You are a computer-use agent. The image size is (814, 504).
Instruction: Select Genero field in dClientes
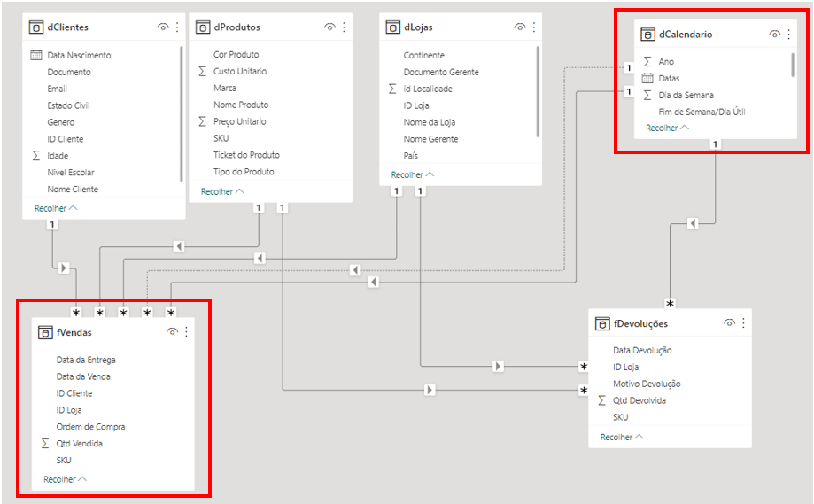(x=61, y=122)
